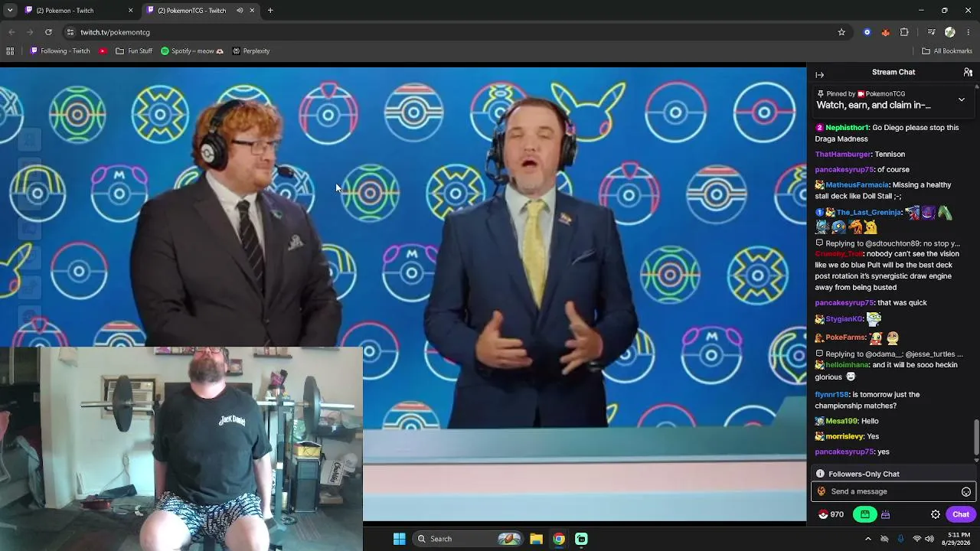This screenshot has height=551, width=980.
Task: Open the Extensions puzzle menu
Action: tap(904, 32)
